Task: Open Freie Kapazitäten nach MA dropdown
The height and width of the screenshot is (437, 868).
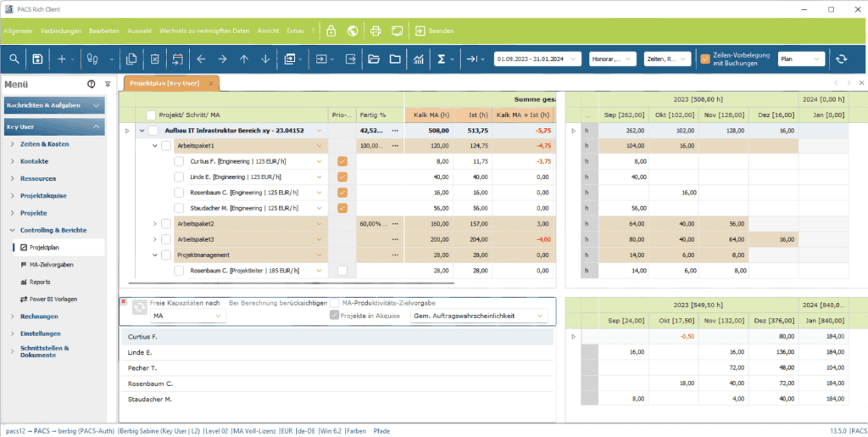Action: tap(188, 316)
